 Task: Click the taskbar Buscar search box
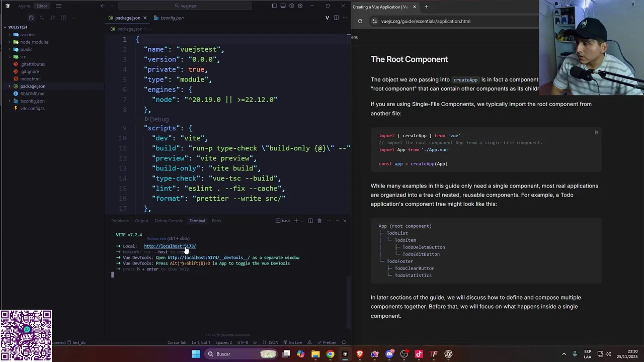click(x=242, y=354)
